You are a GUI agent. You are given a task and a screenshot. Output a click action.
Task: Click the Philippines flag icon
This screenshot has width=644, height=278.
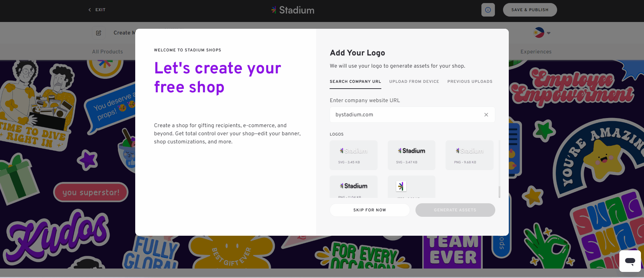(x=539, y=32)
